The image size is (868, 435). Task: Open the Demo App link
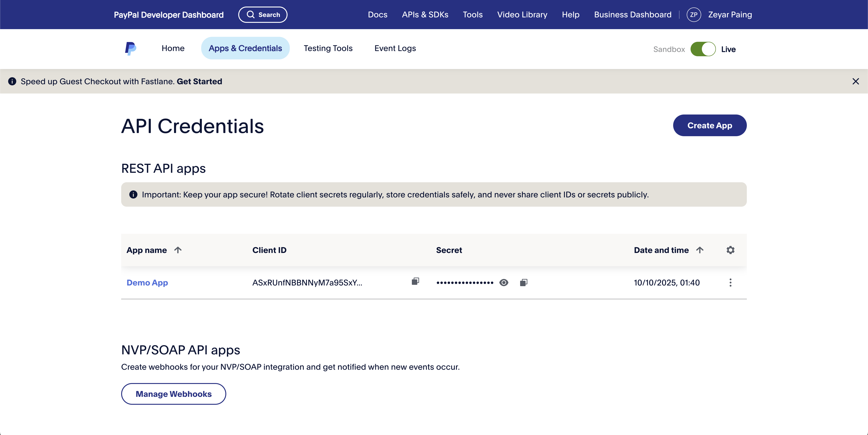147,283
